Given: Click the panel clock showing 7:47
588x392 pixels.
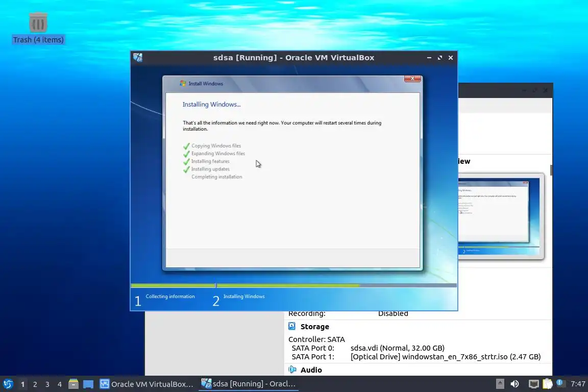Looking at the screenshot, I should (578, 384).
